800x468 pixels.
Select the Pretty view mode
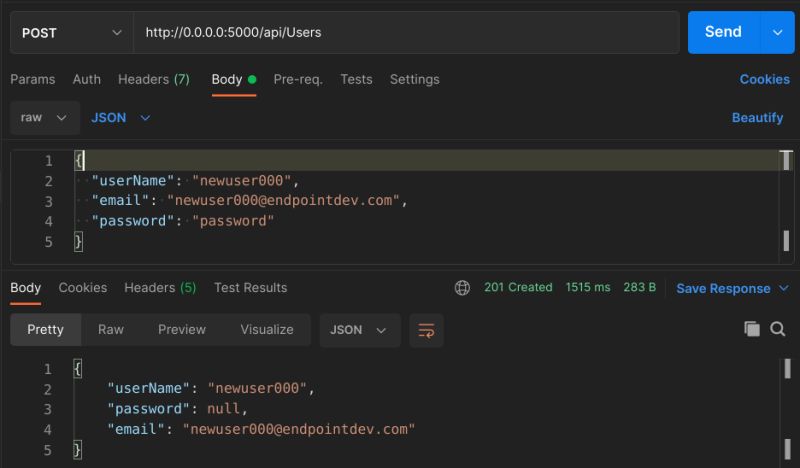click(x=45, y=330)
